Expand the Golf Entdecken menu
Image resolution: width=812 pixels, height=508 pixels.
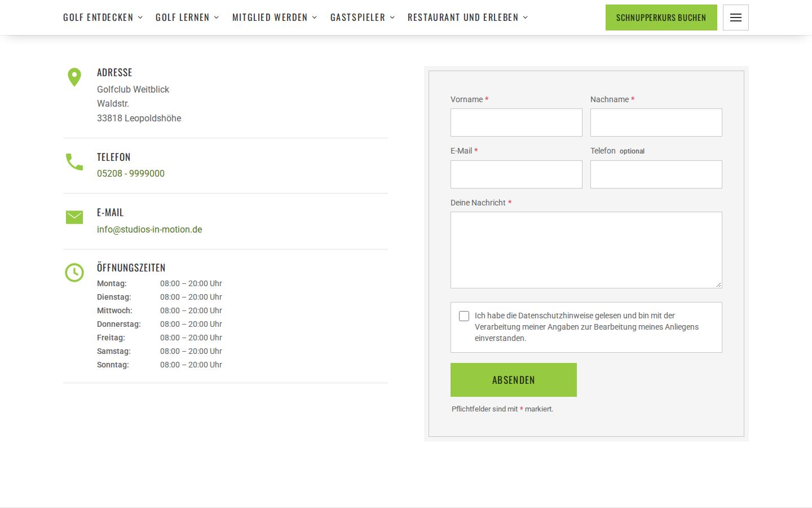click(103, 17)
